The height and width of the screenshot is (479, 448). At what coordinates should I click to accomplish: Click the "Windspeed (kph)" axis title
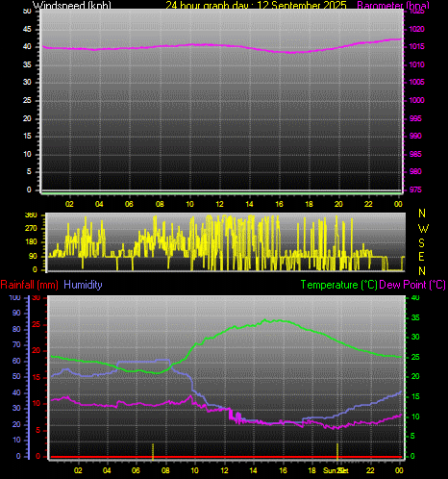pyautogui.click(x=72, y=5)
